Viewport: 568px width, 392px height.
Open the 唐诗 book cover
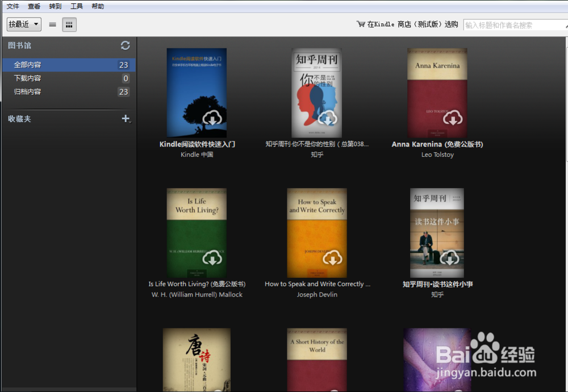[x=197, y=360]
